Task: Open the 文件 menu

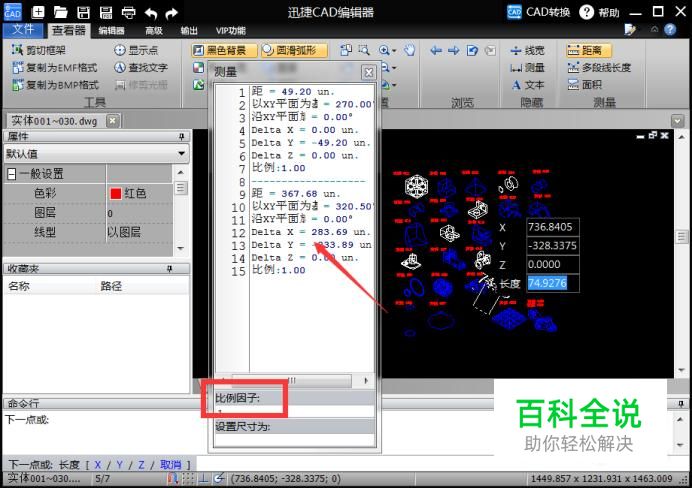Action: coord(23,30)
